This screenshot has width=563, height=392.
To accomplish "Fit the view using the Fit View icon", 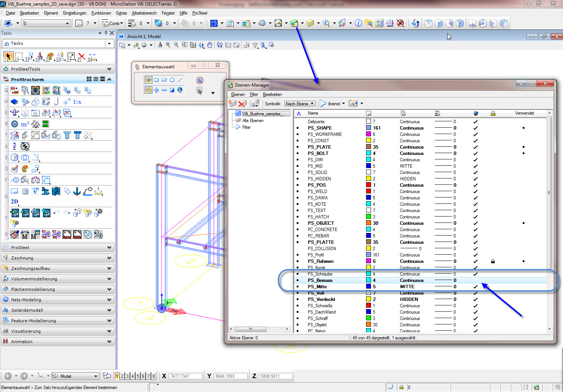I will click(x=193, y=45).
